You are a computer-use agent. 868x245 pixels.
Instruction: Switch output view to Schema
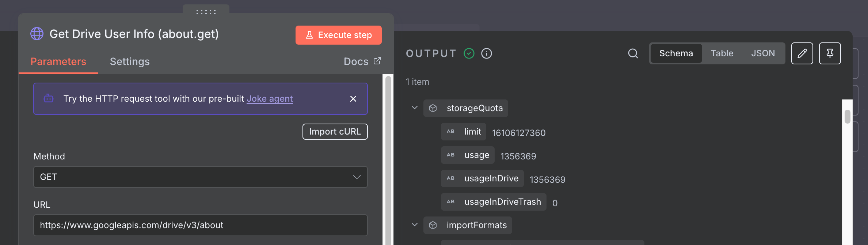coord(676,53)
